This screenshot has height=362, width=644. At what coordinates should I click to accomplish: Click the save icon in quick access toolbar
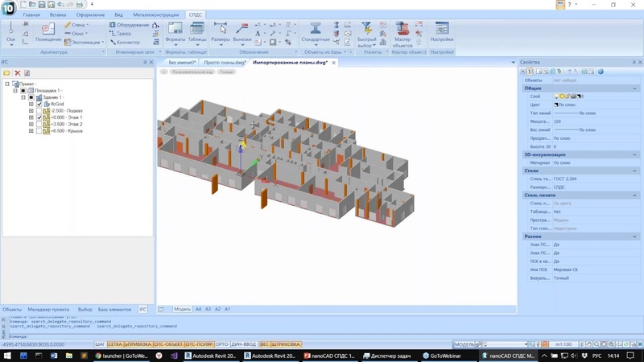pyautogui.click(x=42, y=5)
